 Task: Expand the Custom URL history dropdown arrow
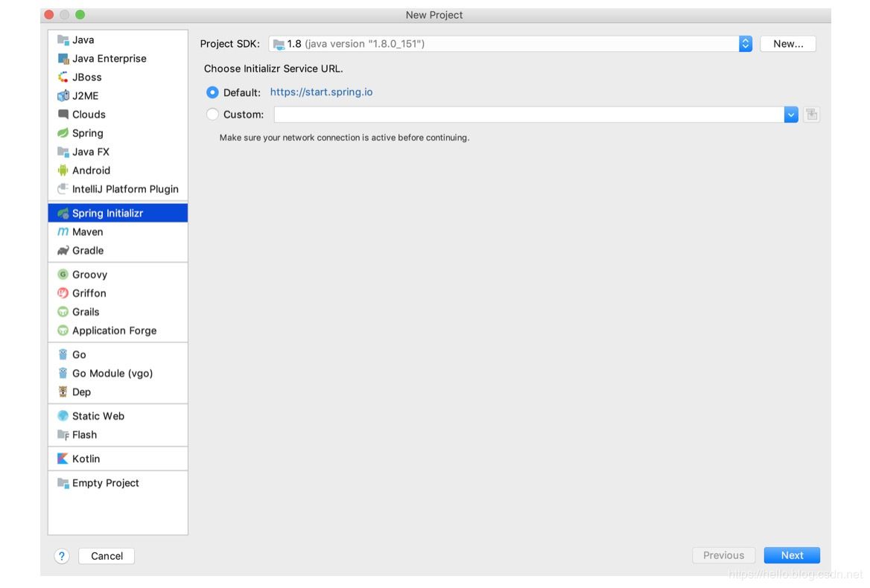791,115
